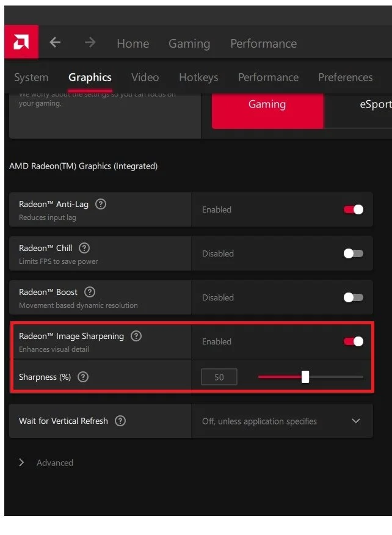Screen dimensions: 392x535
Task: Open the top Performance menu
Action: pos(263,43)
